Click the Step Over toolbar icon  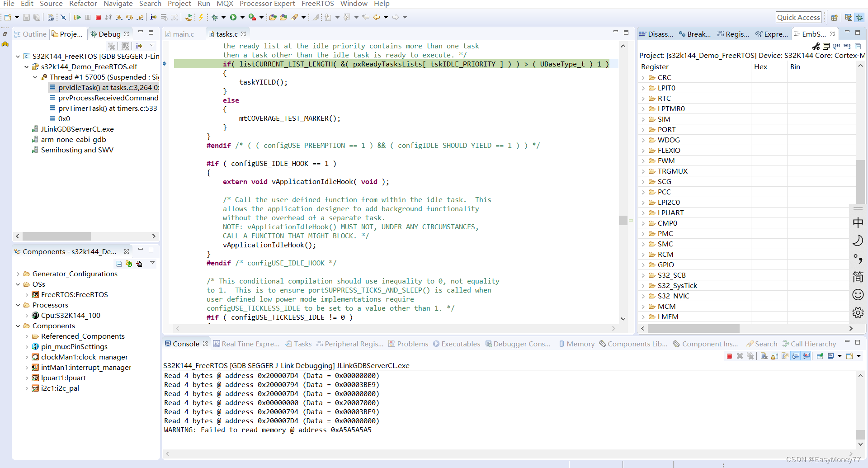click(129, 17)
